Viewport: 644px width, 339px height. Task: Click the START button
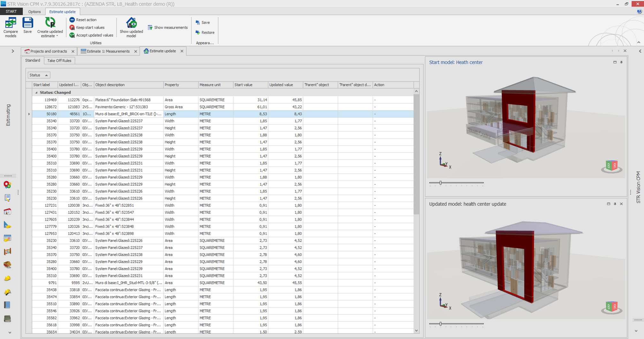11,11
